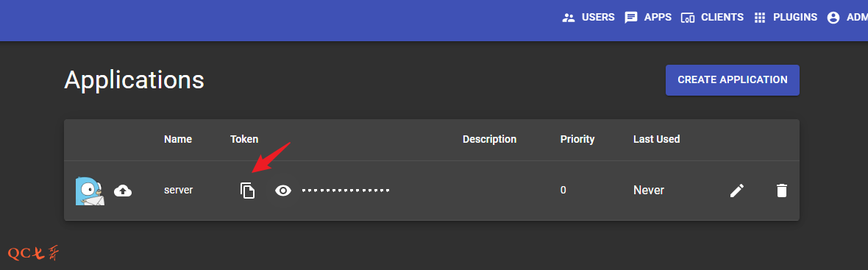Delete the server application
This screenshot has width=868, height=270.
tap(781, 191)
